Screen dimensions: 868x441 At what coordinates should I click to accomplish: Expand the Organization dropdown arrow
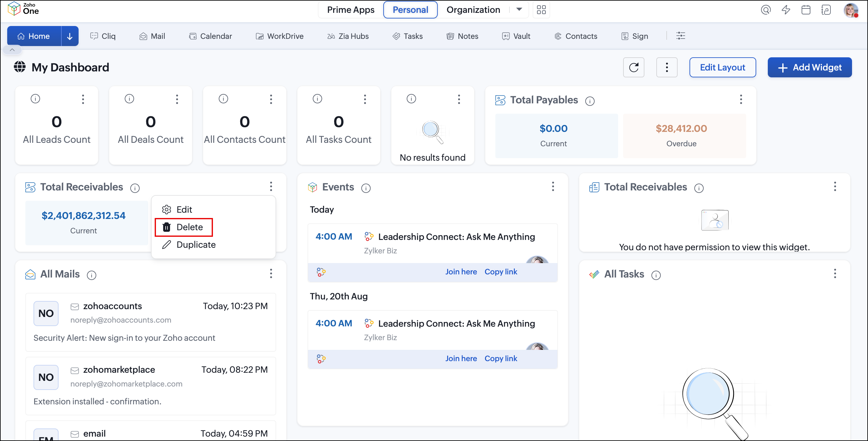519,9
